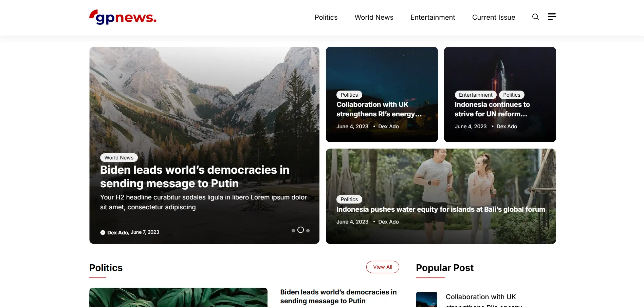Select active middle slider dot
This screenshot has height=307, width=644.
pyautogui.click(x=300, y=230)
